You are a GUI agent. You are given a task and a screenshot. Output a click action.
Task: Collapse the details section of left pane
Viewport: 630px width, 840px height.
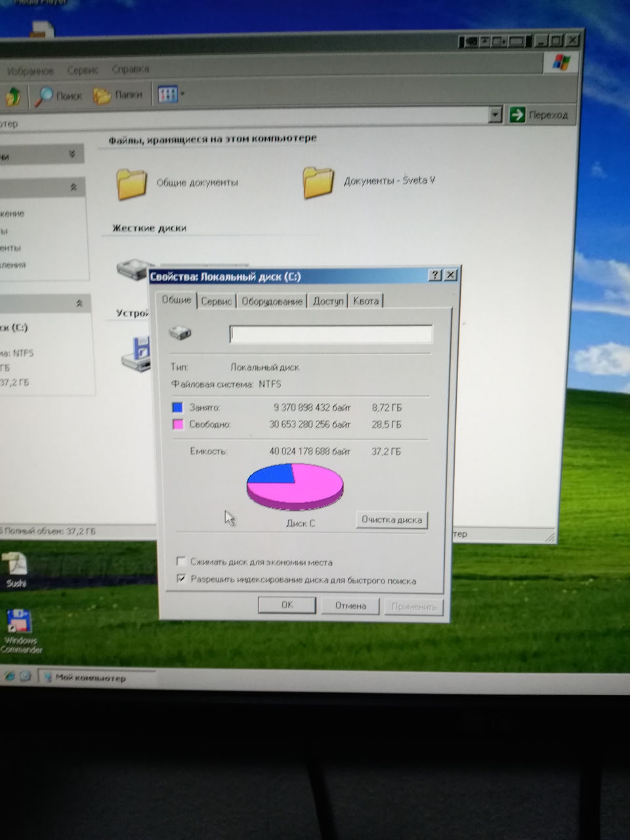(79, 304)
